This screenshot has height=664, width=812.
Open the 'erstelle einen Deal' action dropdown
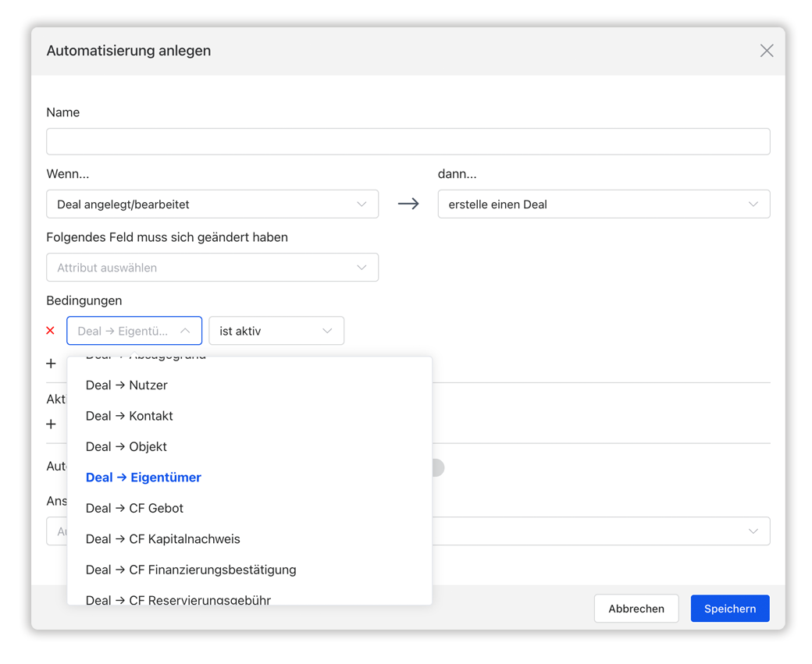[x=604, y=204]
